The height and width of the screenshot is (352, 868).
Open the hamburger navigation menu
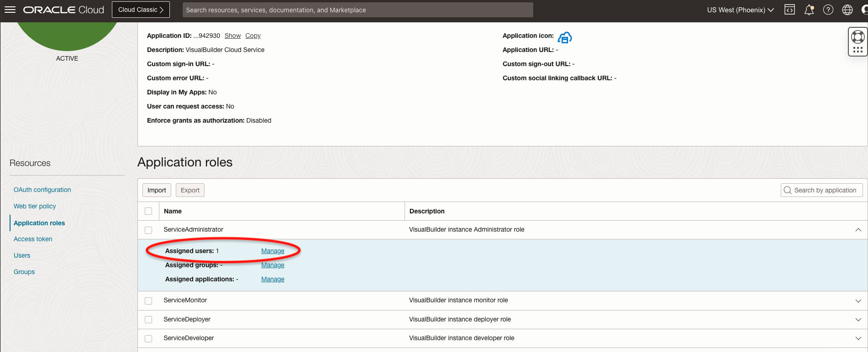(10, 10)
